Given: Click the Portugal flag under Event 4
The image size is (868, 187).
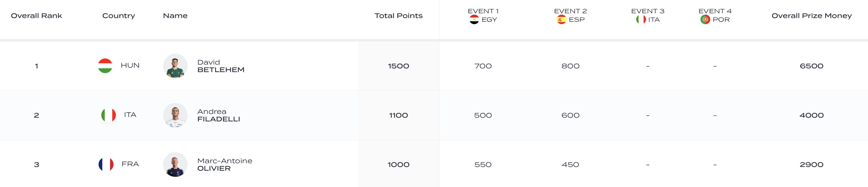Looking at the screenshot, I should 705,20.
